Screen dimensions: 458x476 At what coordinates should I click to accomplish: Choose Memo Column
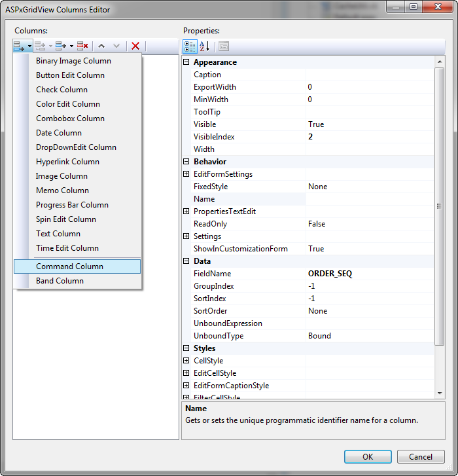[62, 191]
